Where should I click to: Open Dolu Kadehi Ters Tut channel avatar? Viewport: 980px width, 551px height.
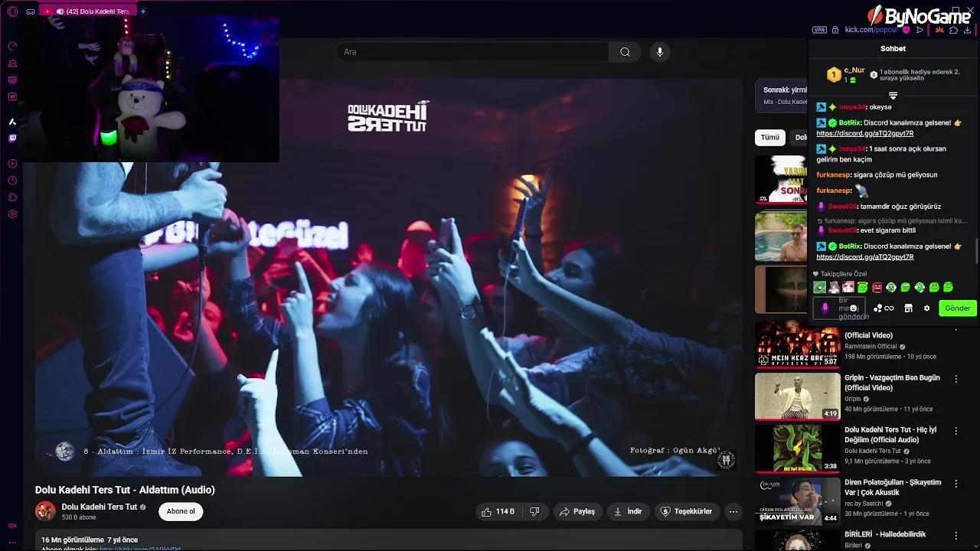(45, 511)
